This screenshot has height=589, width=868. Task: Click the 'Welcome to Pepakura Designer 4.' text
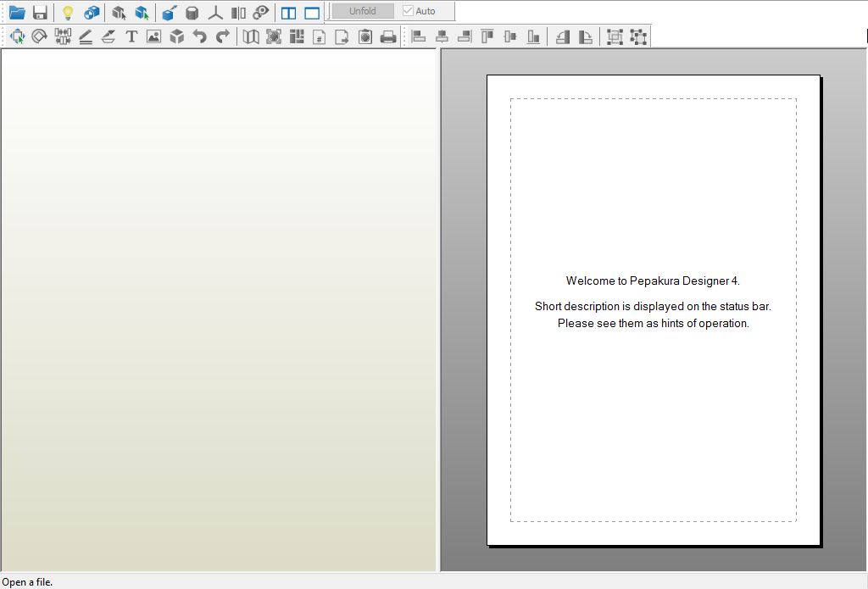pyautogui.click(x=653, y=281)
